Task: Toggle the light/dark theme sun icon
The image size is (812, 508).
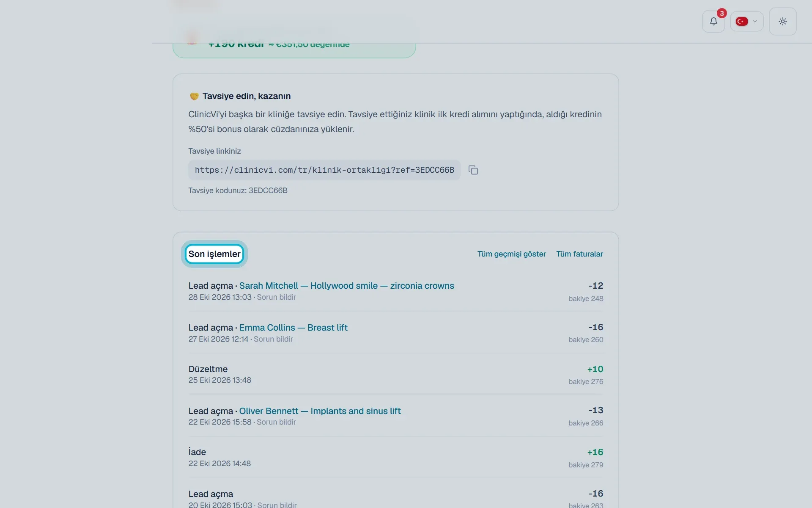Action: pyautogui.click(x=782, y=22)
